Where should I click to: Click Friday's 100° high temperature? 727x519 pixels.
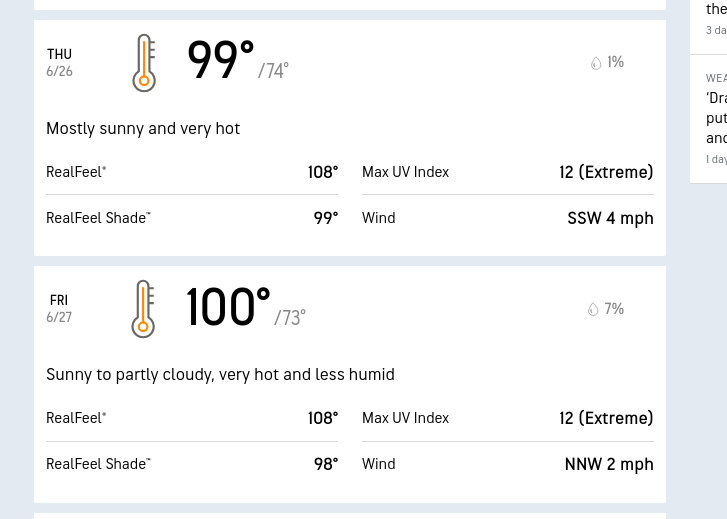tap(228, 306)
